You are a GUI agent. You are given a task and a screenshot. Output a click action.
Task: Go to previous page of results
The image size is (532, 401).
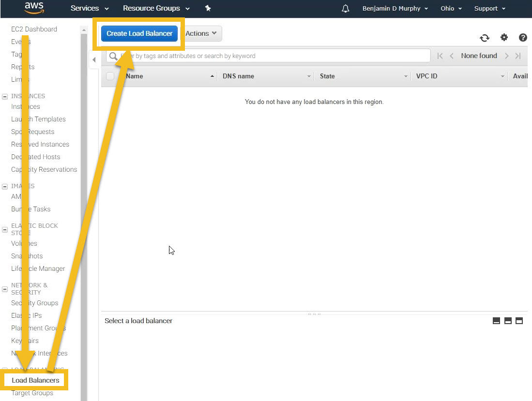click(452, 56)
